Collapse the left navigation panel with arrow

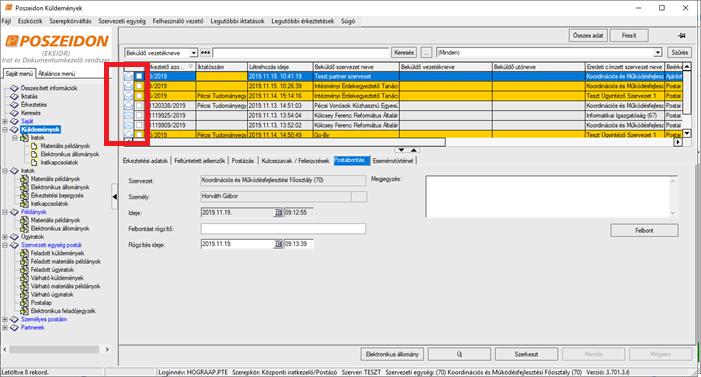(114, 196)
